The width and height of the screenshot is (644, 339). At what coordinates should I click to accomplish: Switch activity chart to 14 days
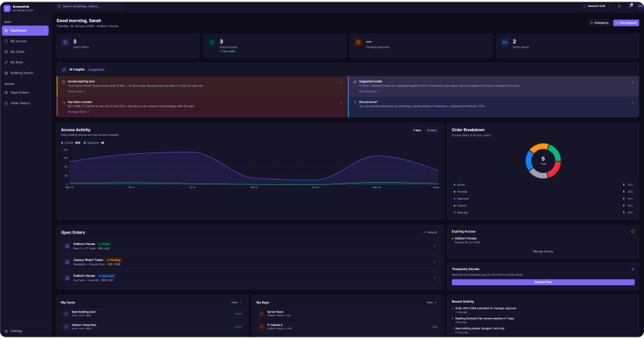point(431,130)
